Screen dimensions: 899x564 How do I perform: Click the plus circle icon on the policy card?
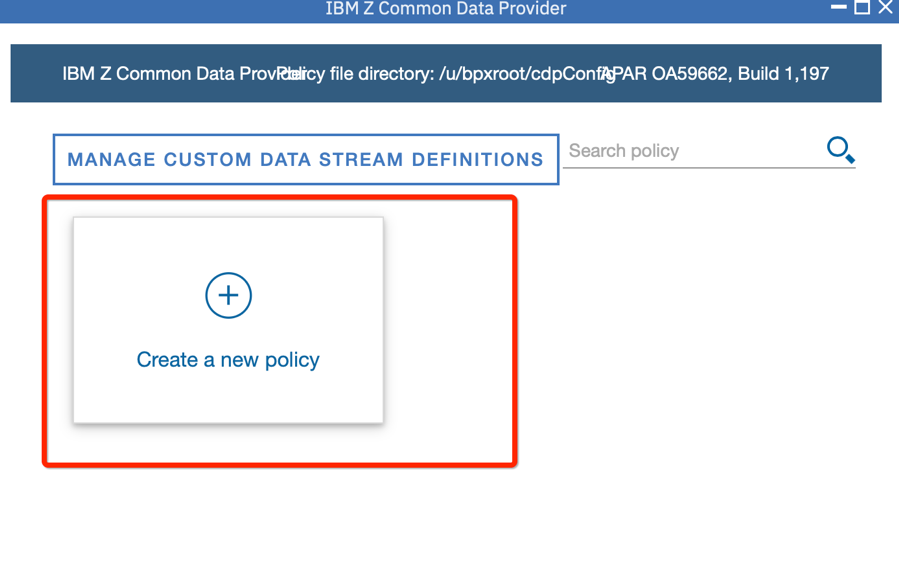(228, 295)
